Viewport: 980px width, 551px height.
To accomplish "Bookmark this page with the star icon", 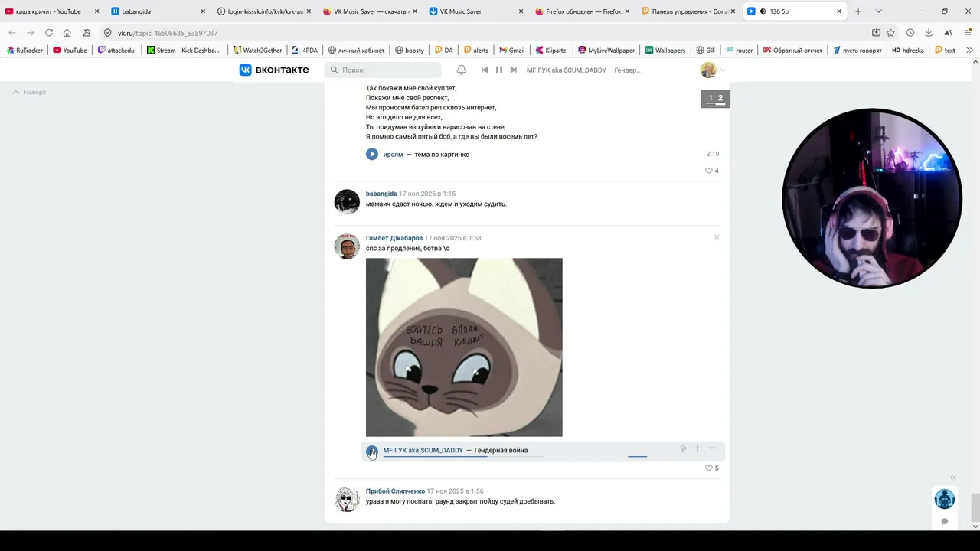I will [x=890, y=33].
